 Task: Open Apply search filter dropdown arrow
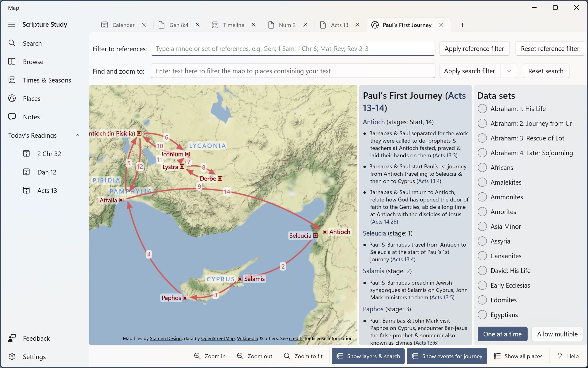pos(509,71)
